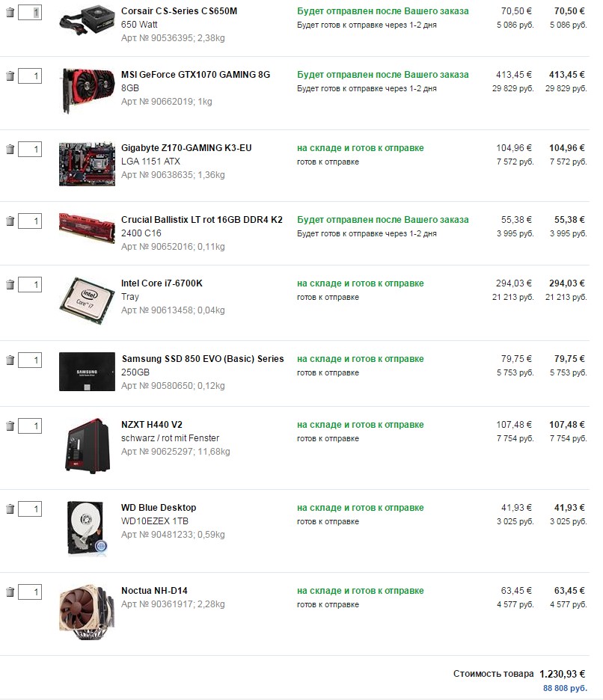Screen dimensions: 603x700
Task: View MSI GTX1070 graphics card thumbnail
Action: [87, 90]
